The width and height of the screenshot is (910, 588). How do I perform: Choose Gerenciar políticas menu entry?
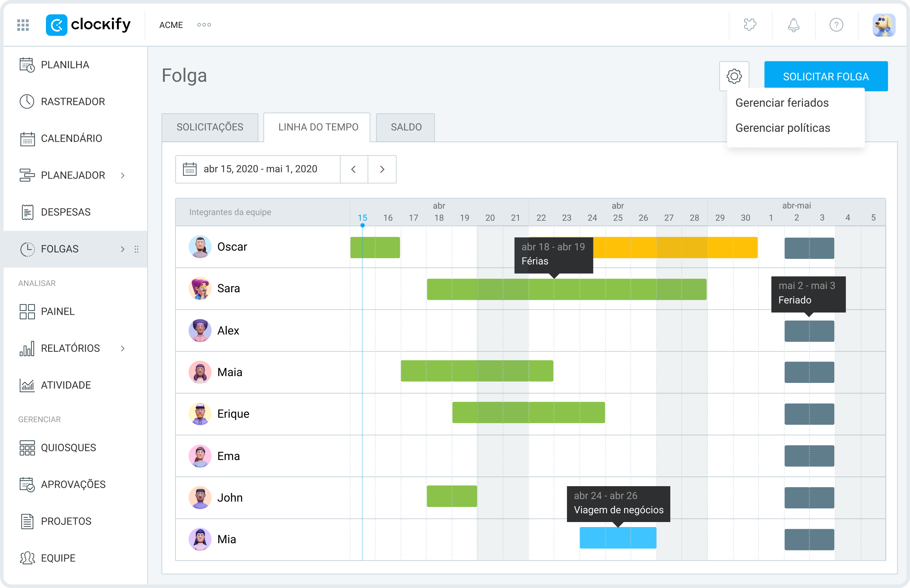tap(782, 128)
